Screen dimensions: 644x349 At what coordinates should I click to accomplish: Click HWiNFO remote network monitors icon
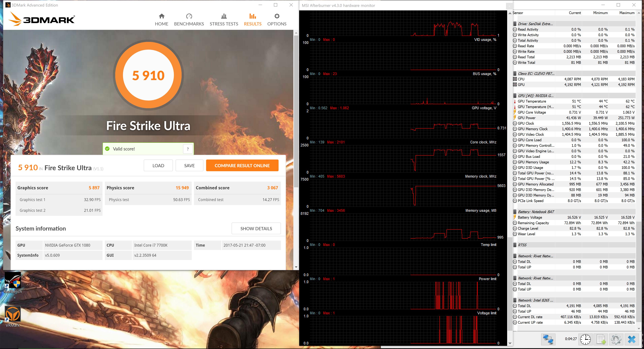[548, 339]
